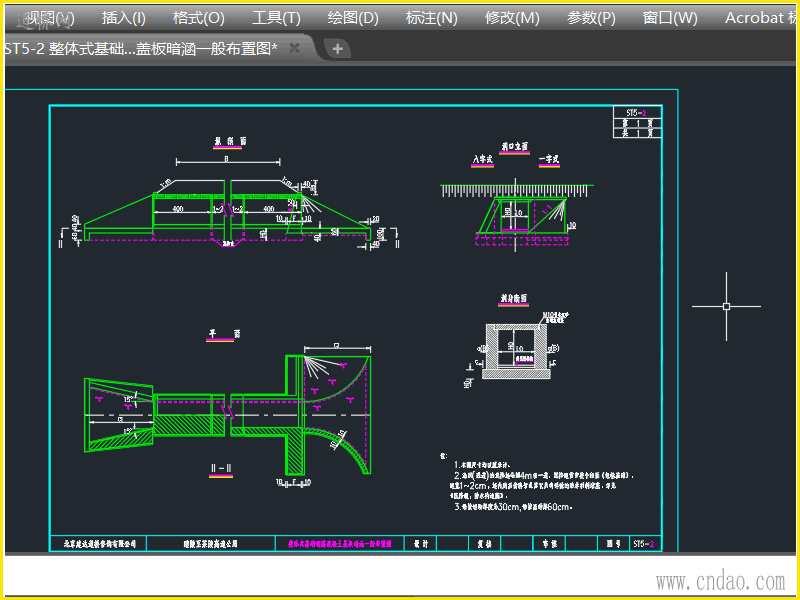800x600 pixels.
Task: Create new drawing tab with plus icon
Action: [x=337, y=48]
